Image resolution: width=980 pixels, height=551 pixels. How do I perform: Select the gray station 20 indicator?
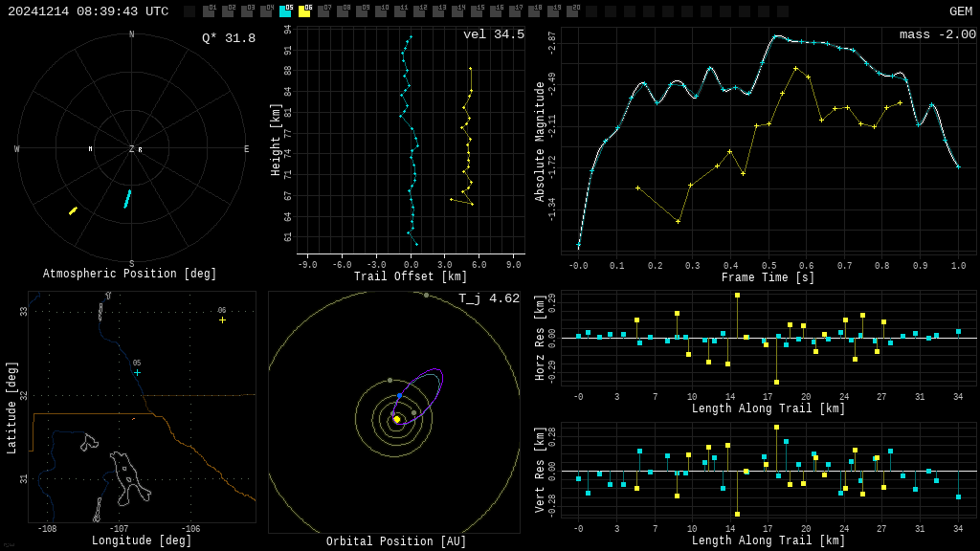[572, 11]
